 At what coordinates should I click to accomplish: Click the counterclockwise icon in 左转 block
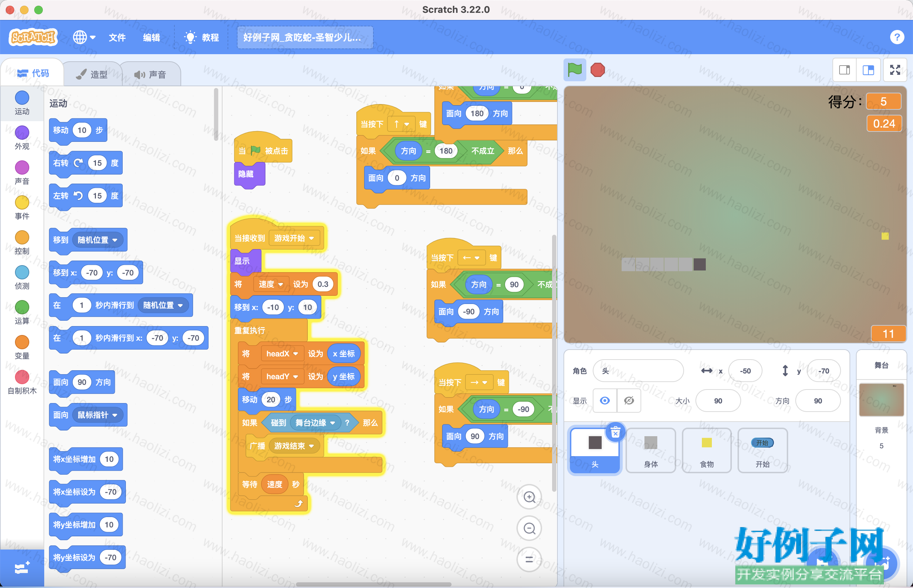[x=78, y=196]
